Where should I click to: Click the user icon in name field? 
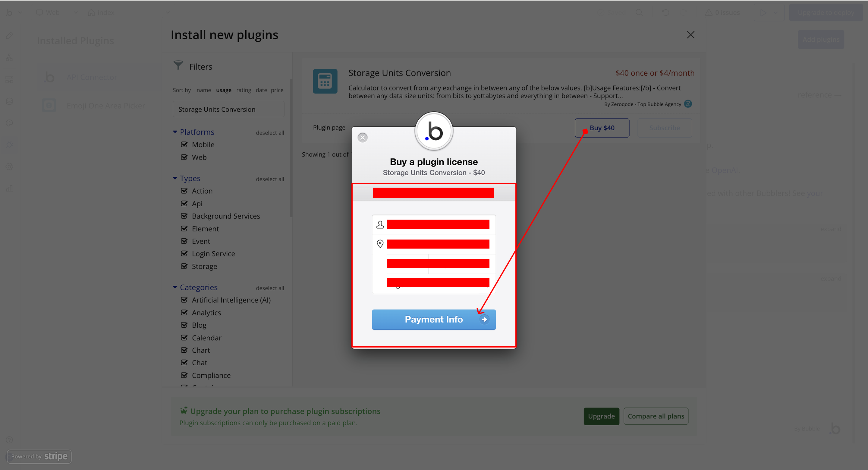click(380, 224)
